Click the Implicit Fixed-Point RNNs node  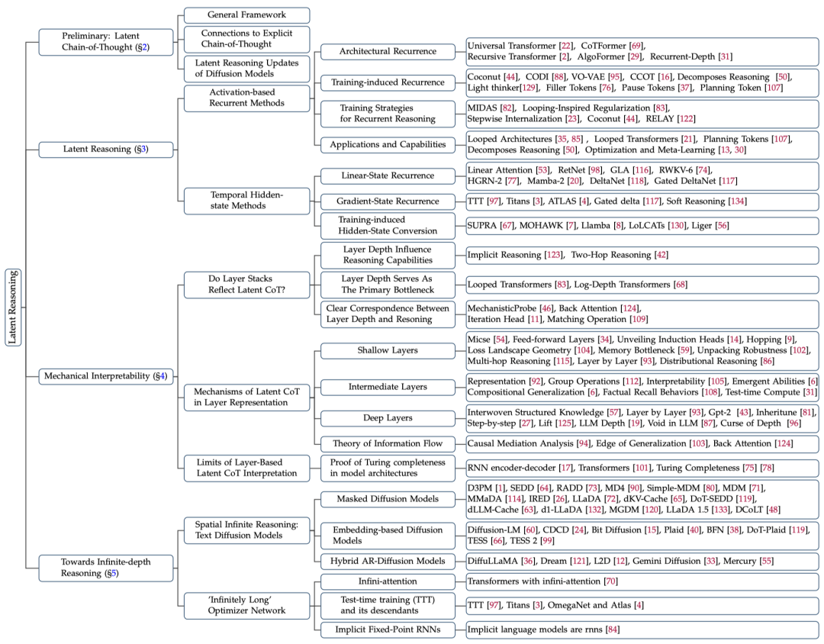(388, 630)
